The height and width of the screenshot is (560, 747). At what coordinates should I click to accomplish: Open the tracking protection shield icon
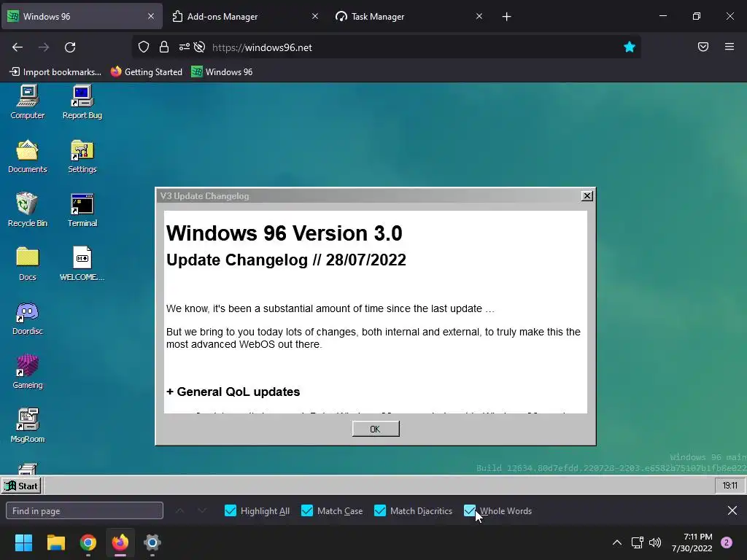click(144, 47)
